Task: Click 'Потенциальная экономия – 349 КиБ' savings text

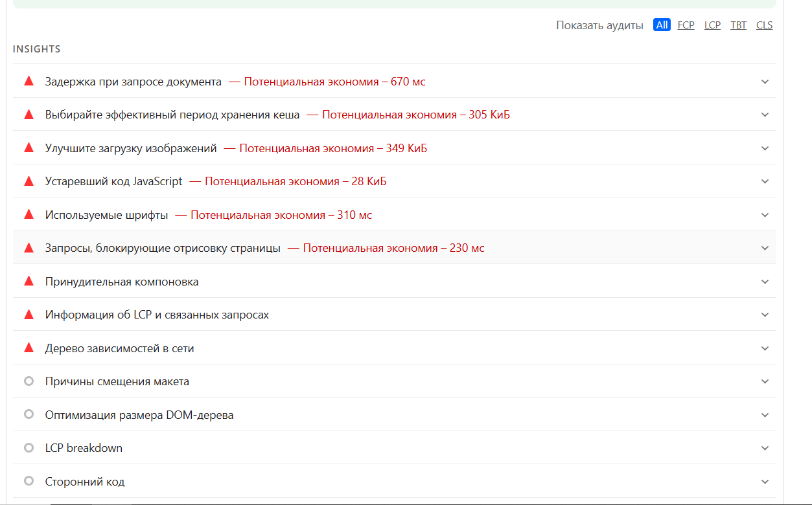Action: pyautogui.click(x=333, y=148)
